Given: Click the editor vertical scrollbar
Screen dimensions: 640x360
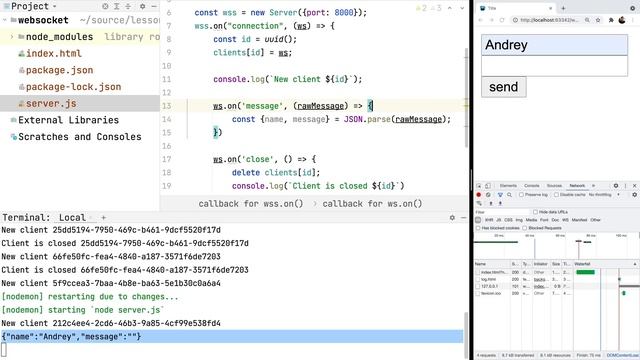Looking at the screenshot, I should pyautogui.click(x=466, y=98).
